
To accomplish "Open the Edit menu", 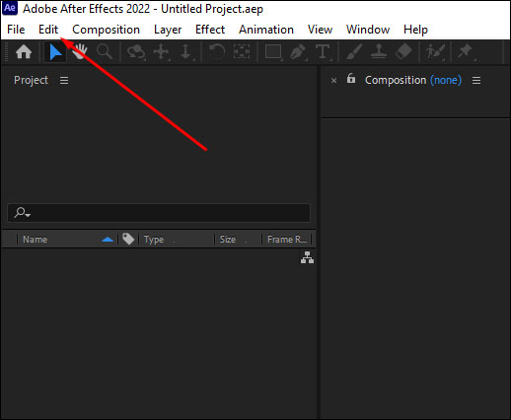I will coord(48,30).
